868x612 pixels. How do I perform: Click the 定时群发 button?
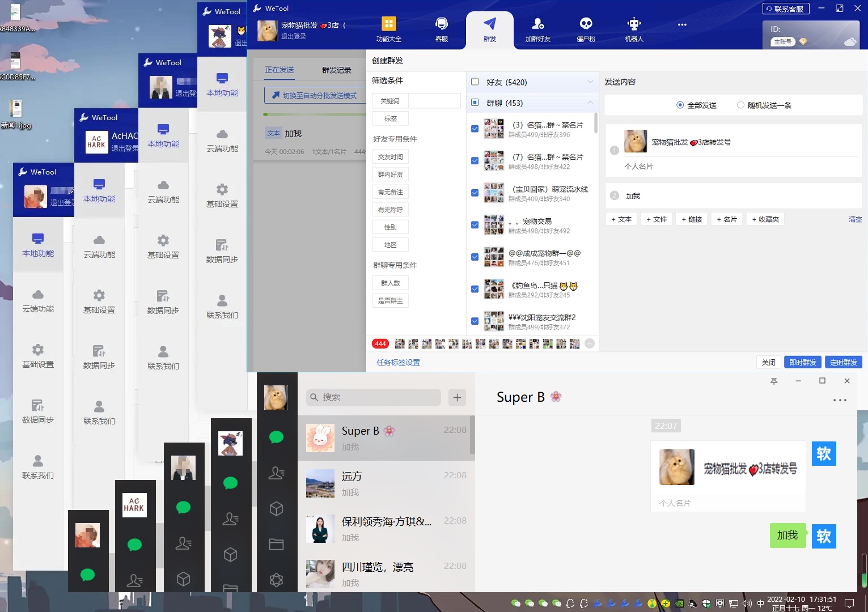coord(844,362)
